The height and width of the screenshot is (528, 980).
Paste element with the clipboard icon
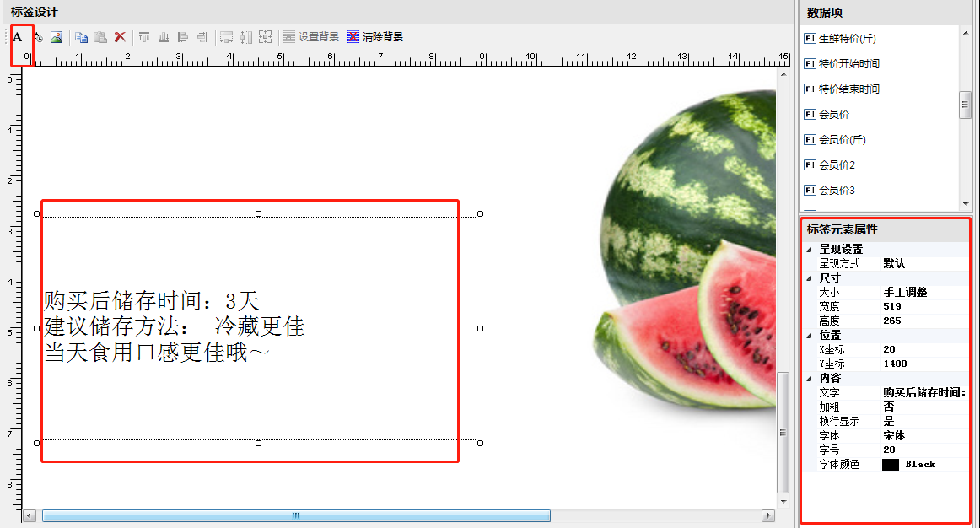pos(100,37)
